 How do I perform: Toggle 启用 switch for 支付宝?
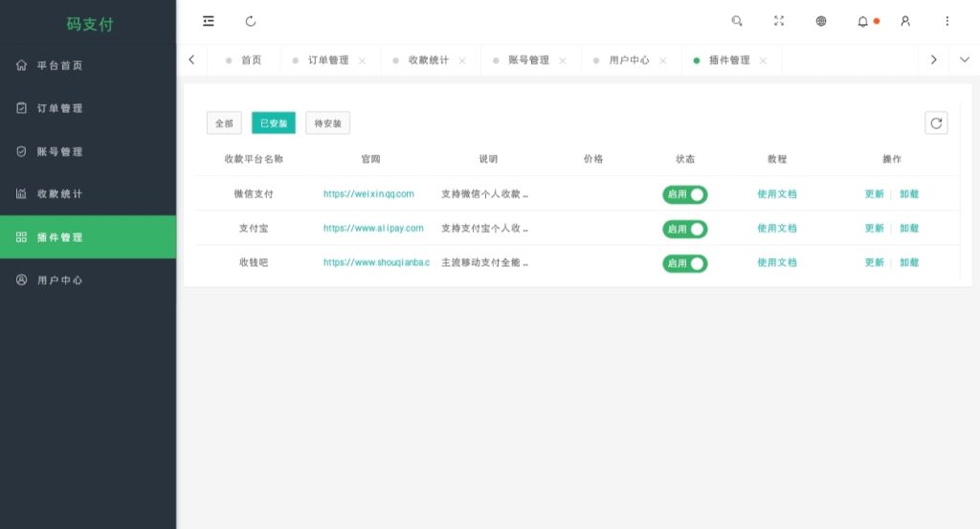[685, 230]
